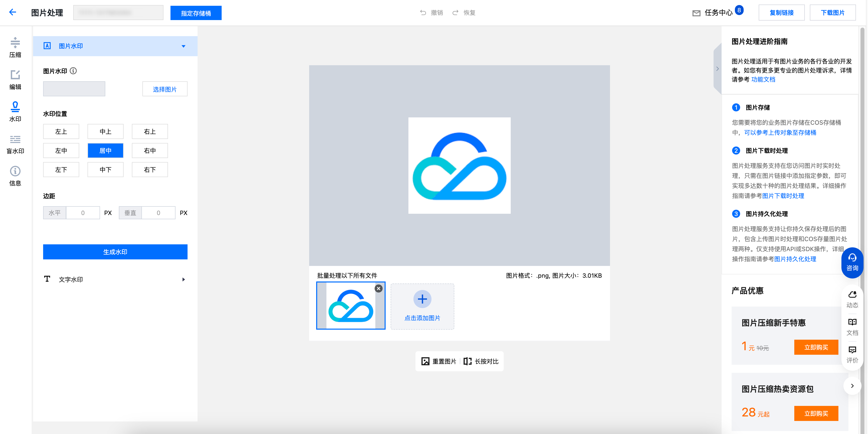The image size is (868, 434).
Task: Click 立即购买 for 图片压缩热卖资源包
Action: 816,413
